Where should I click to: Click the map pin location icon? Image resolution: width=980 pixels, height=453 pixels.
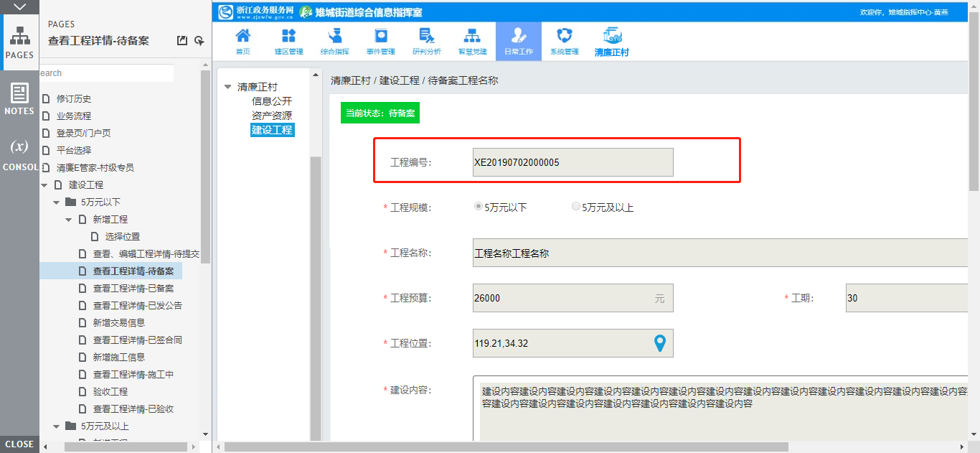coord(660,343)
